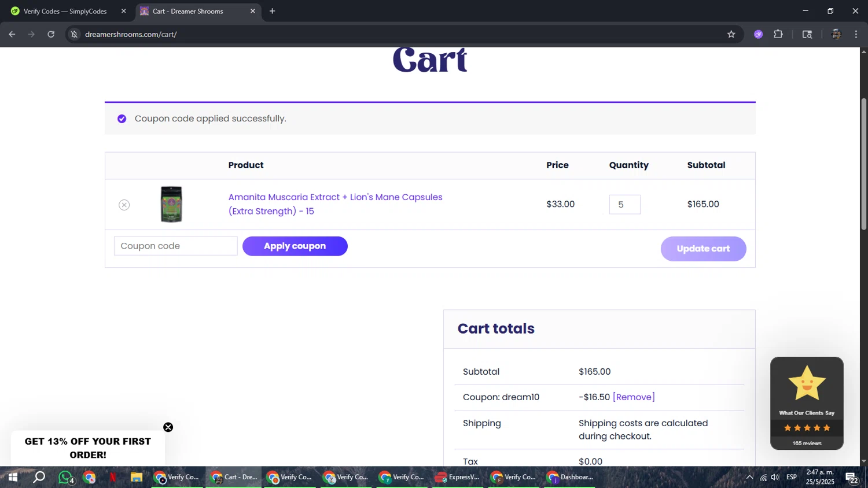Switch to the ExpressVPN taskbar window
Image resolution: width=868 pixels, height=488 pixels.
(458, 477)
